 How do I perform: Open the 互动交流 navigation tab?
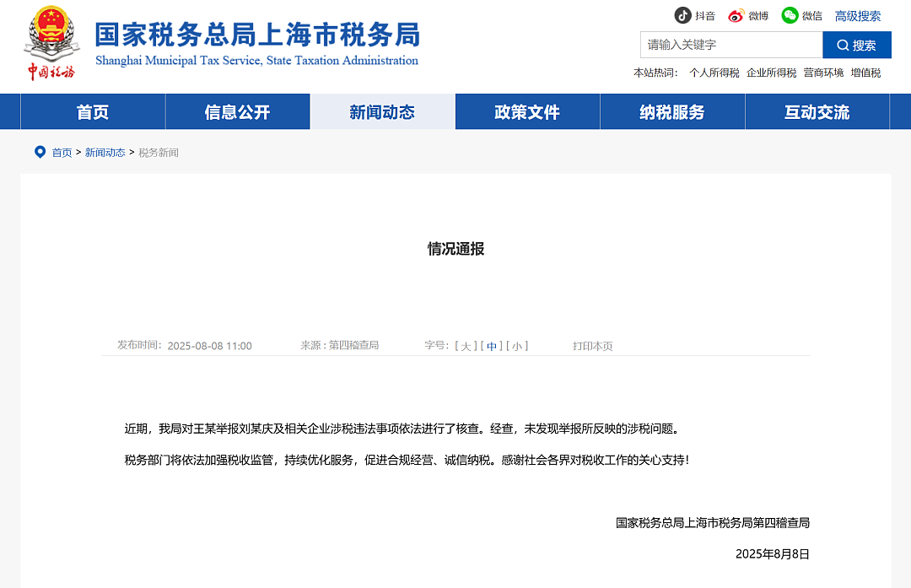(817, 111)
